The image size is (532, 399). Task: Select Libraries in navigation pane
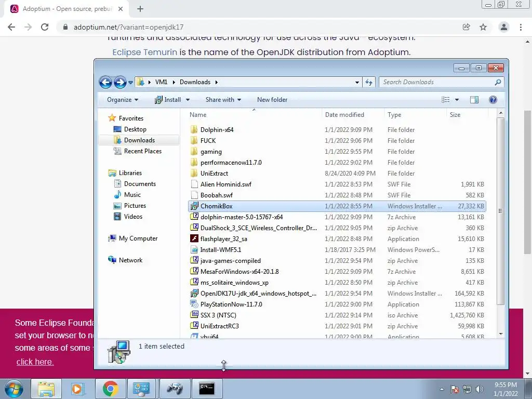click(x=130, y=173)
